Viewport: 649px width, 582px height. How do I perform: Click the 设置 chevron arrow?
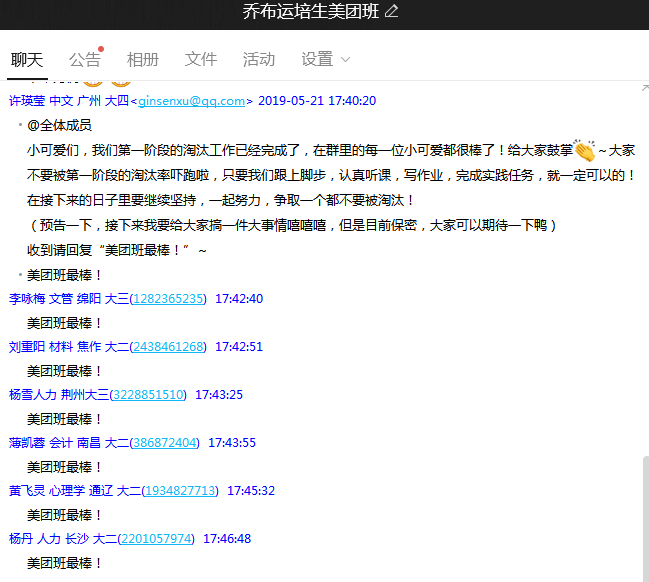(x=345, y=60)
